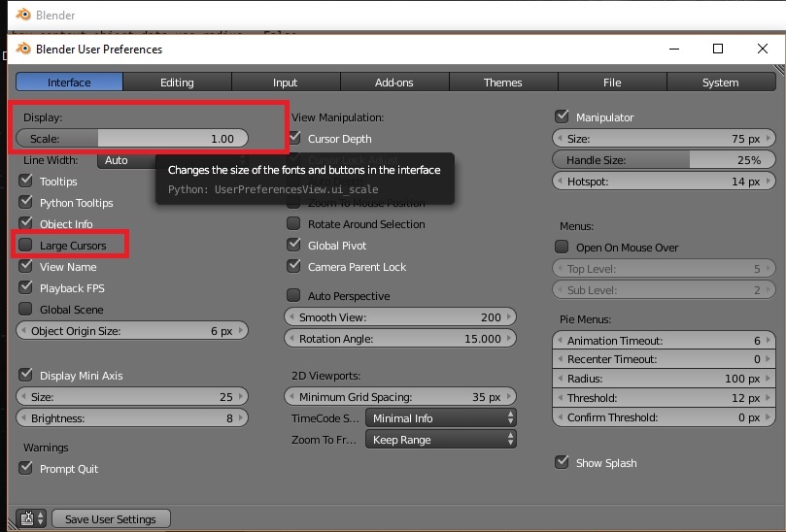
Task: Click the editor type icon at bottom left
Action: pos(27,518)
